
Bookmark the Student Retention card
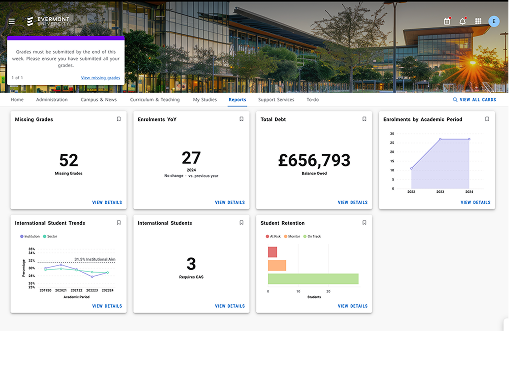coord(364,223)
